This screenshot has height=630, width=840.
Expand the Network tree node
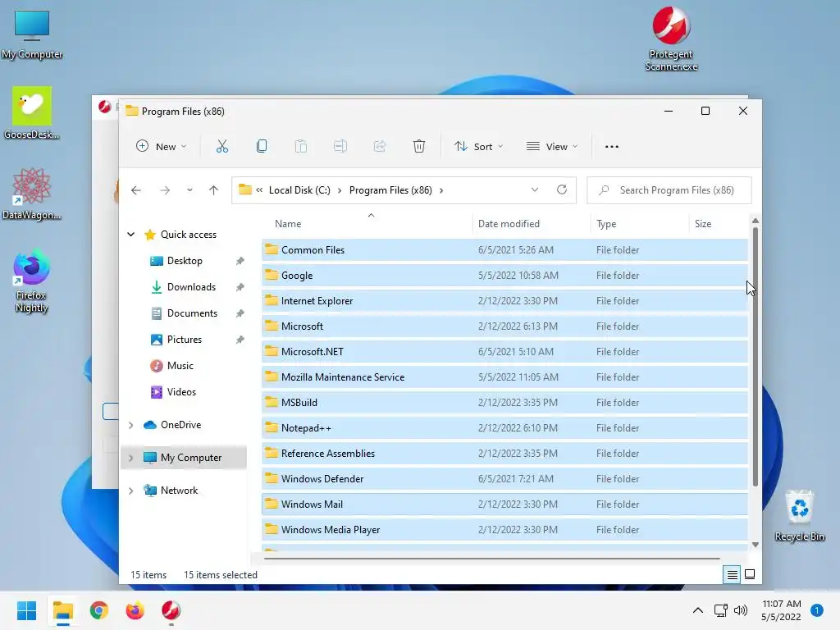click(130, 491)
